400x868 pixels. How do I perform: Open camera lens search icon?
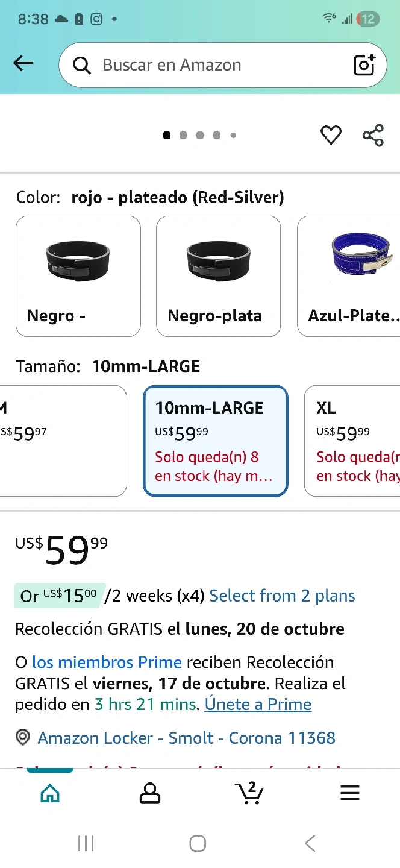pos(364,65)
